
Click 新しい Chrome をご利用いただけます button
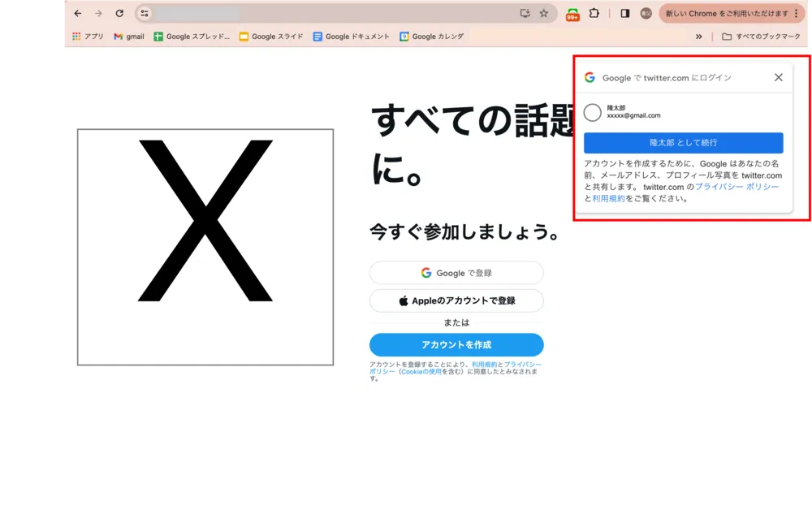[727, 14]
